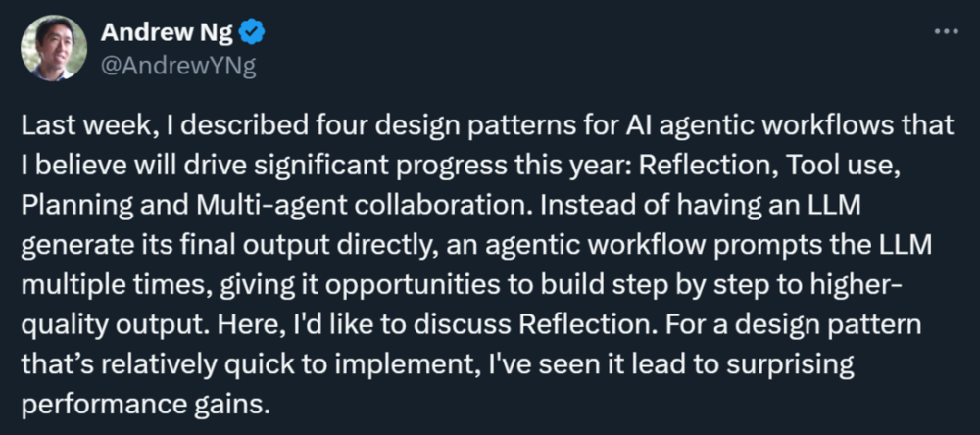Open the three-dot more options menu
Screen dimensions: 980x435
coord(945,32)
